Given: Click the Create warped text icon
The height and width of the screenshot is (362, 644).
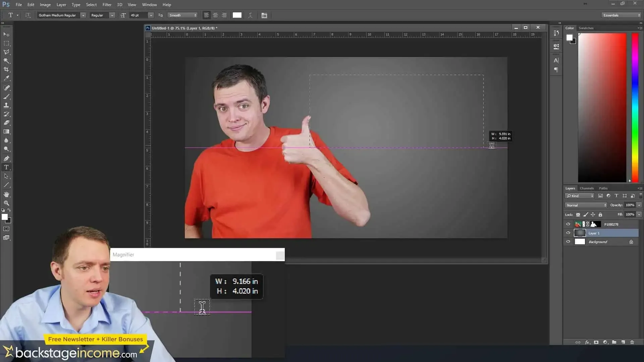Looking at the screenshot, I should pyautogui.click(x=251, y=15).
